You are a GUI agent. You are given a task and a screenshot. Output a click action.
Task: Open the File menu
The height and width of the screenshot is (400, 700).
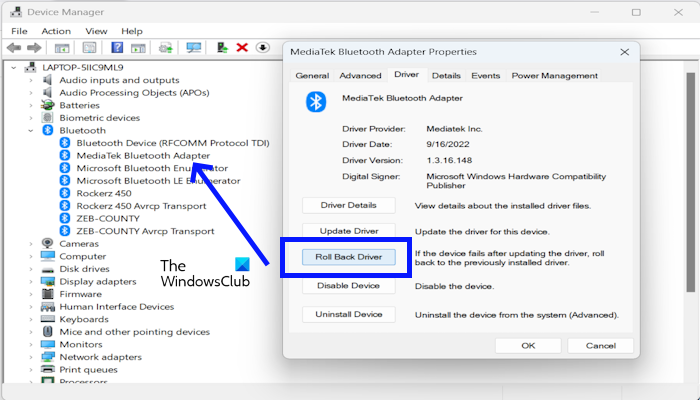pos(19,31)
